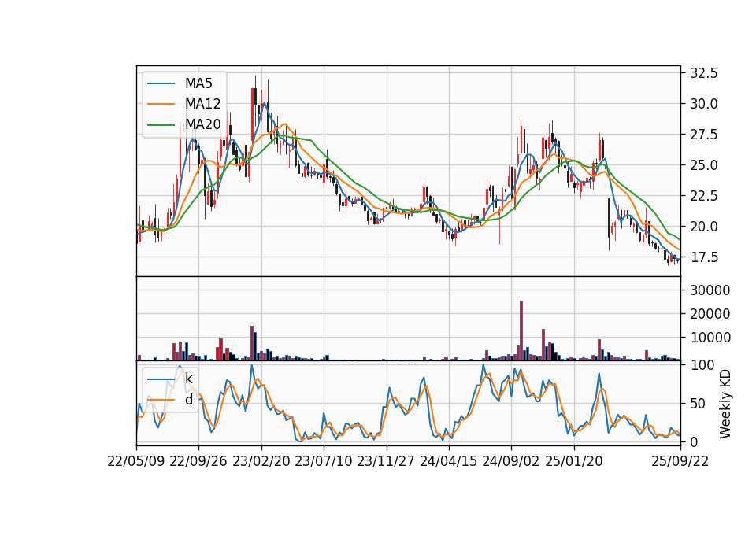The height and width of the screenshot is (543, 756).
Task: Select the 23/11/27 date label
Action: (386, 461)
